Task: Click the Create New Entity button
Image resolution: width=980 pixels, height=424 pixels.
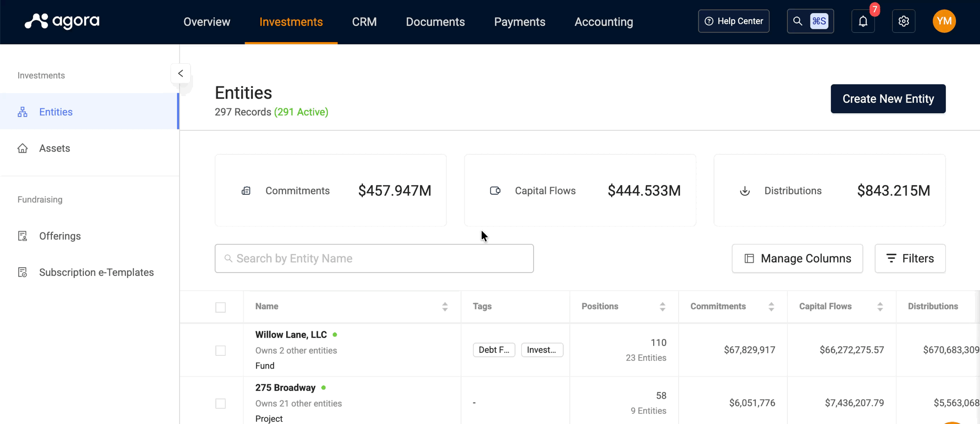Action: [888, 99]
